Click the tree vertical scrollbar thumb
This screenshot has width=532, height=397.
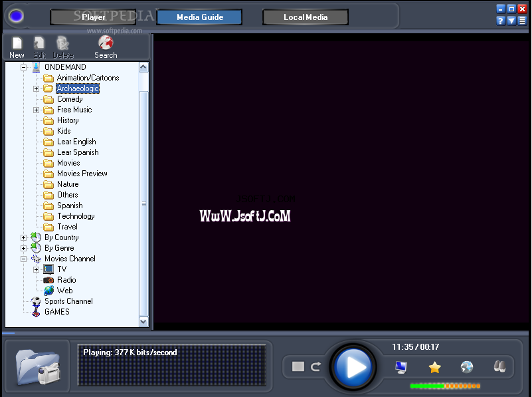click(x=143, y=203)
